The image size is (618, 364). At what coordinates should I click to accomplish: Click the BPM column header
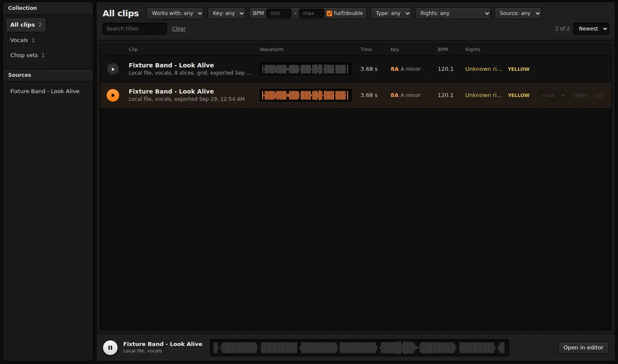(x=443, y=49)
